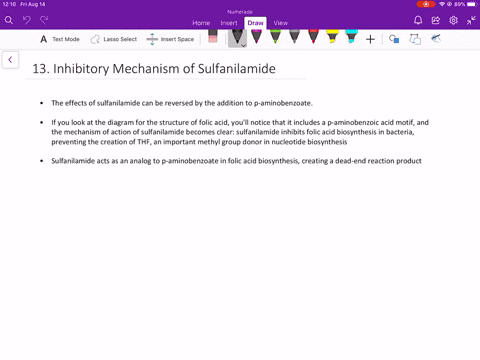Open the settings gear
480x360 pixels.
pos(453,20)
